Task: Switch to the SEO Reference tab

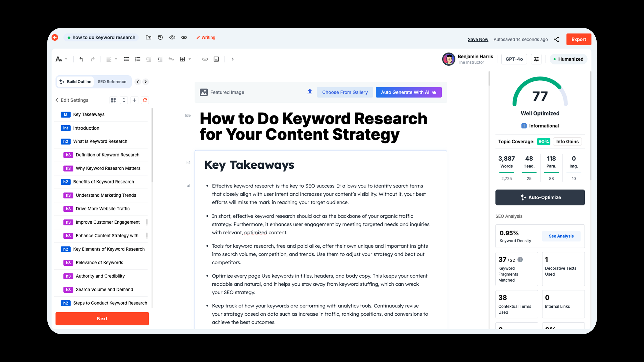Action: (x=112, y=82)
